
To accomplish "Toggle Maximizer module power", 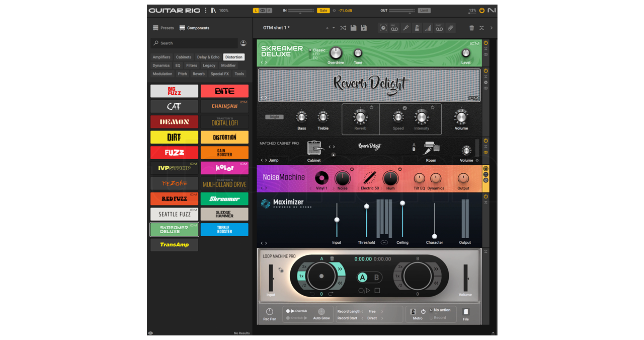I will coord(486,196).
